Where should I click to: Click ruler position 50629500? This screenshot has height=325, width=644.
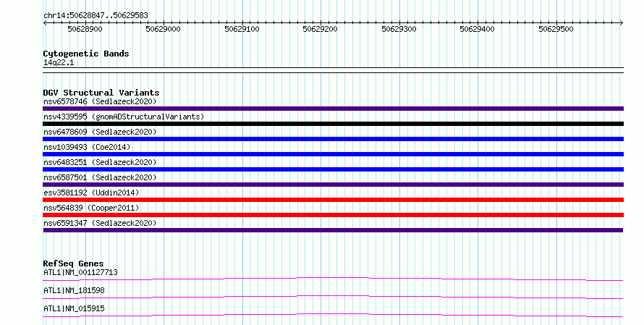coord(556,29)
